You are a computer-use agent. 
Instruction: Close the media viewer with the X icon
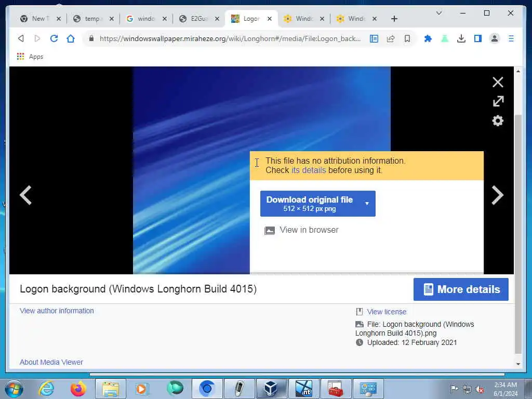tap(498, 82)
